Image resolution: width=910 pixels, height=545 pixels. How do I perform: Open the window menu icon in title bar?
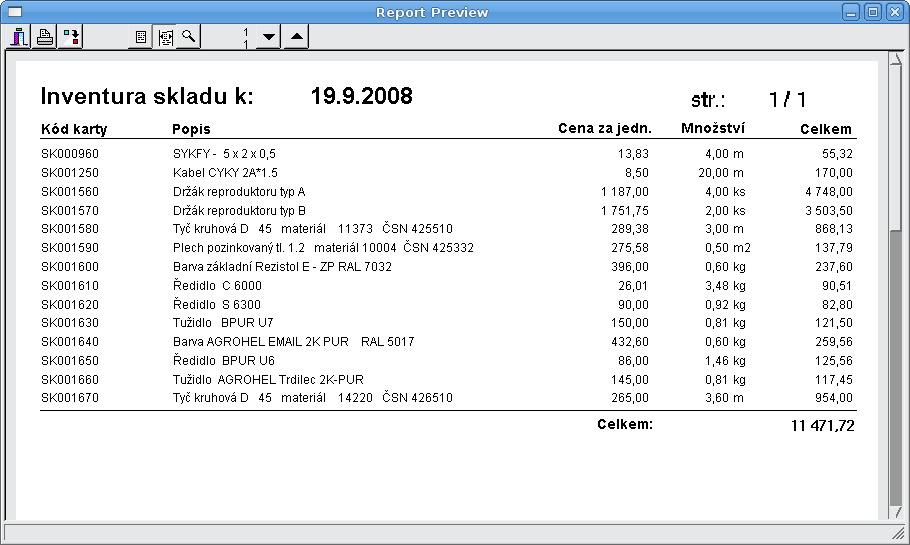pyautogui.click(x=15, y=12)
